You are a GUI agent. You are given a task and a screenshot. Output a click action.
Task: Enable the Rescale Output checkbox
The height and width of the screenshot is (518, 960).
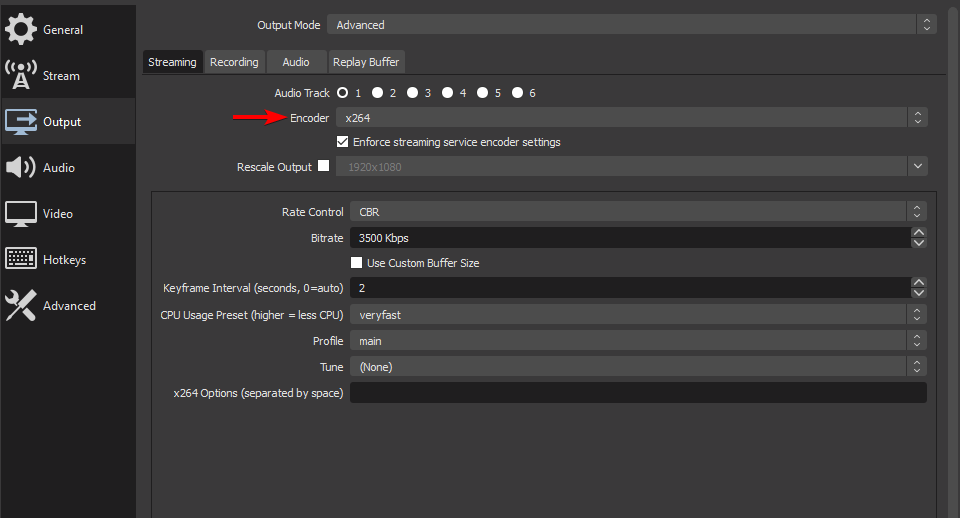pos(323,166)
